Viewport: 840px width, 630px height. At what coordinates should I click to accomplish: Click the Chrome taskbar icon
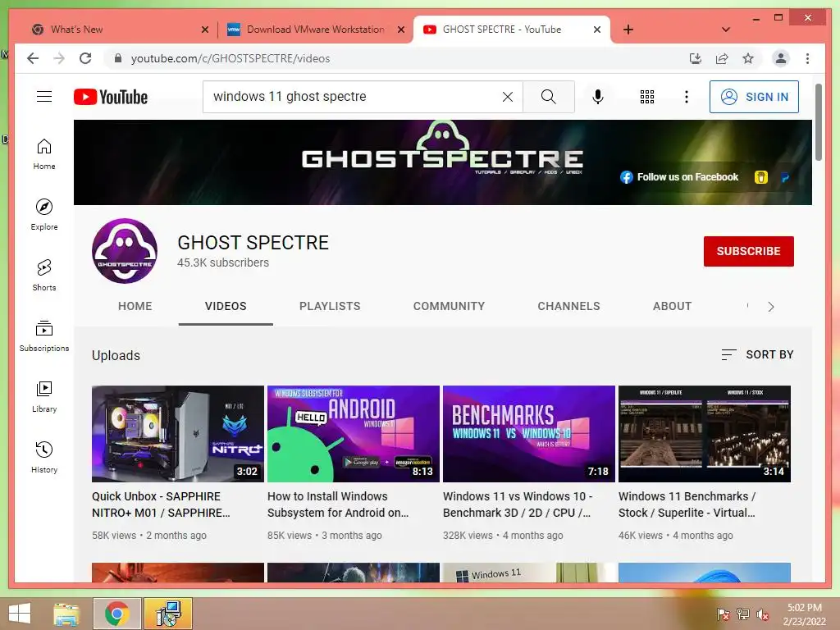coord(116,614)
